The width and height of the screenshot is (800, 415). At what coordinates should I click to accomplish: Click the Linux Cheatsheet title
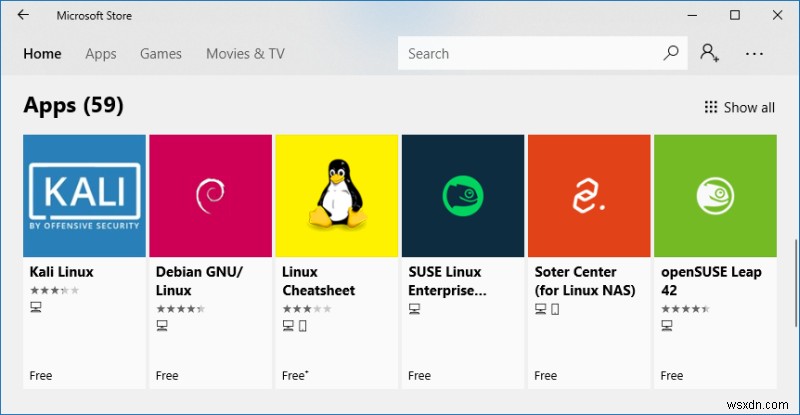click(318, 281)
